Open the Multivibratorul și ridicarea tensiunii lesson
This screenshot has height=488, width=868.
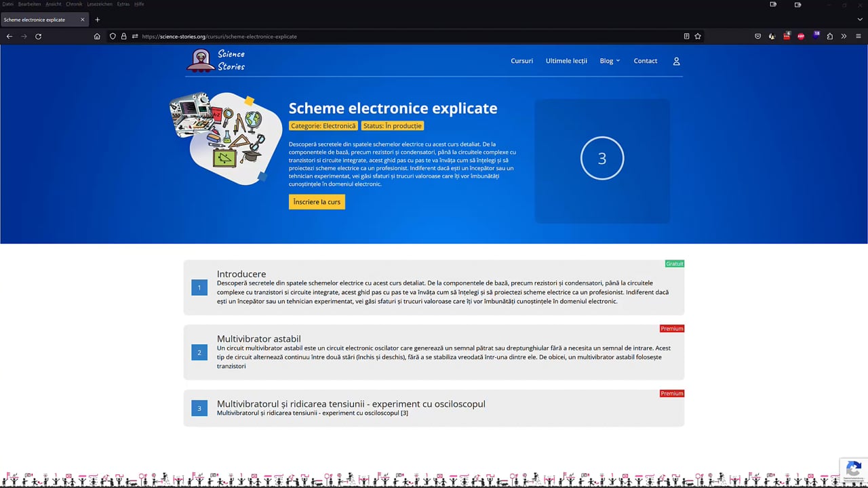tap(434, 408)
